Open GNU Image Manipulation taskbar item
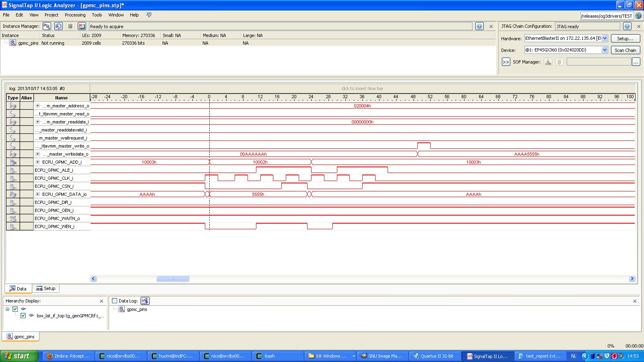 point(382,356)
